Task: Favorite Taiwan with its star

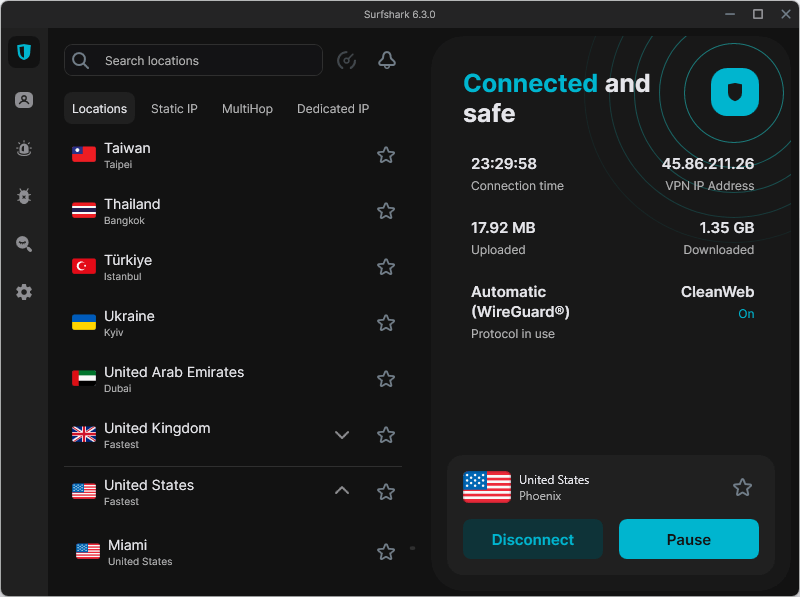Action: tap(386, 155)
